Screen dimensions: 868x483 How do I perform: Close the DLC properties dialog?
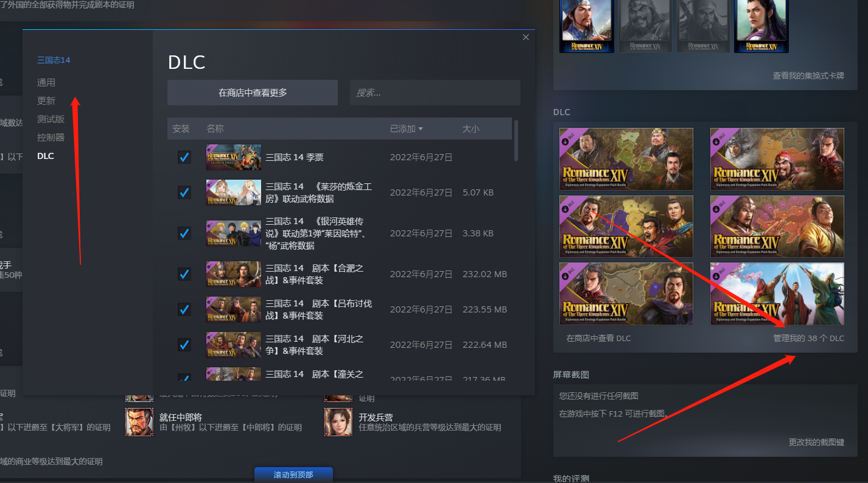coord(526,37)
